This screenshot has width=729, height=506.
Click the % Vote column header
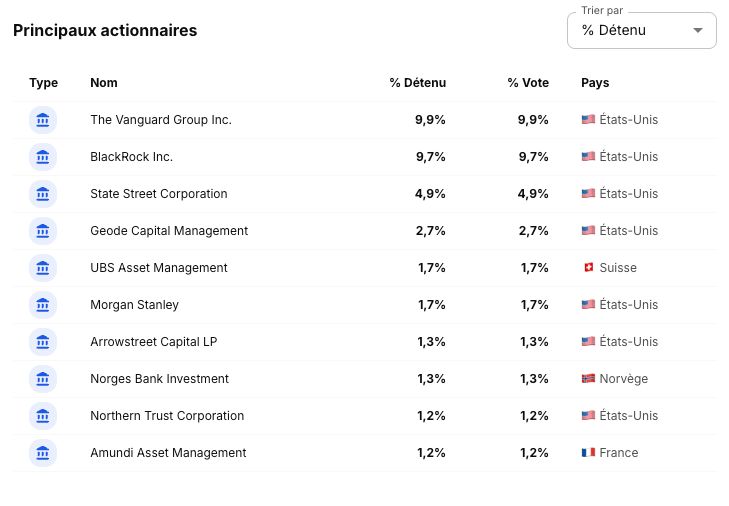pos(528,83)
